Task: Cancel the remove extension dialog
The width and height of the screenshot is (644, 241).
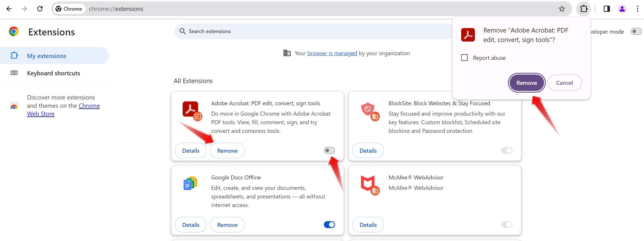Action: click(x=564, y=83)
